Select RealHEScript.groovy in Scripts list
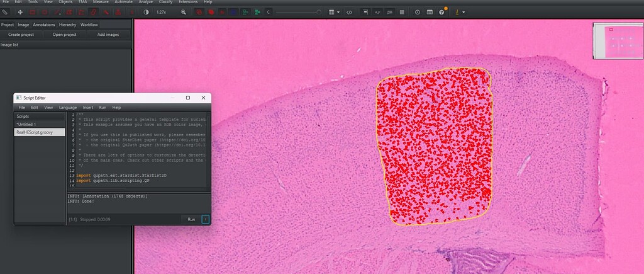The image size is (644, 274). pyautogui.click(x=40, y=132)
